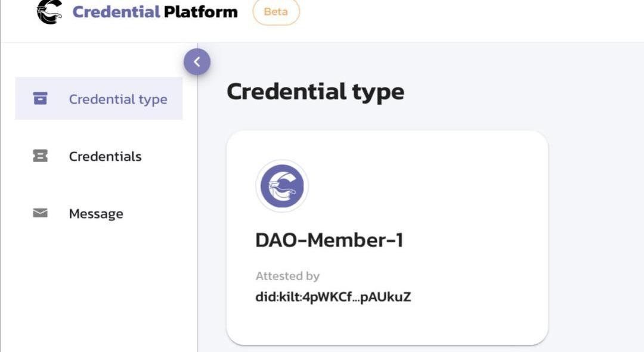Click the Credential type page heading
This screenshot has width=644, height=352.
click(315, 92)
